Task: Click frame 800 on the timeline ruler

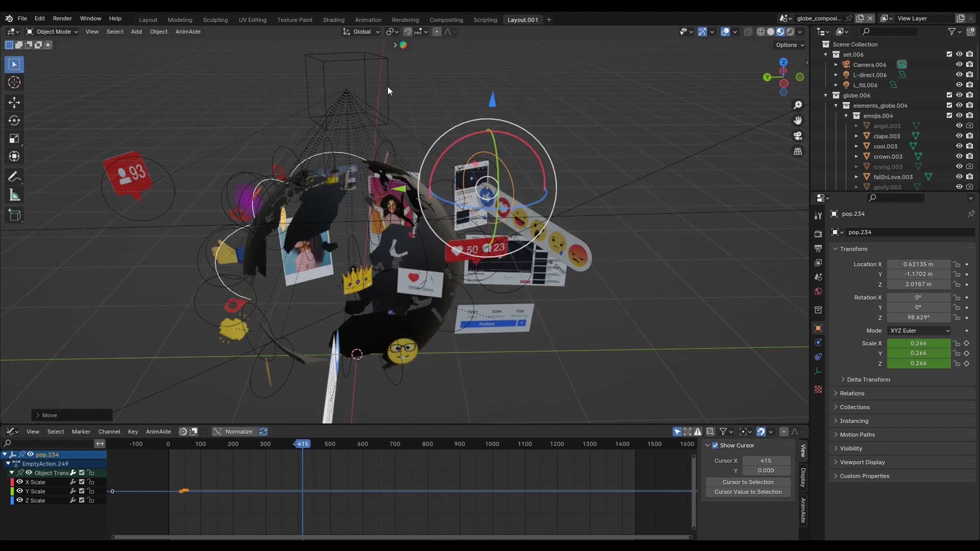Action: point(427,444)
